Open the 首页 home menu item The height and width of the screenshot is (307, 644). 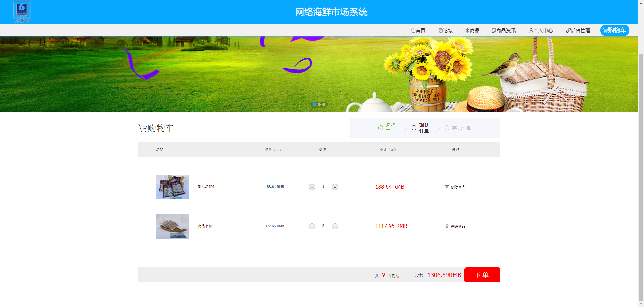418,30
